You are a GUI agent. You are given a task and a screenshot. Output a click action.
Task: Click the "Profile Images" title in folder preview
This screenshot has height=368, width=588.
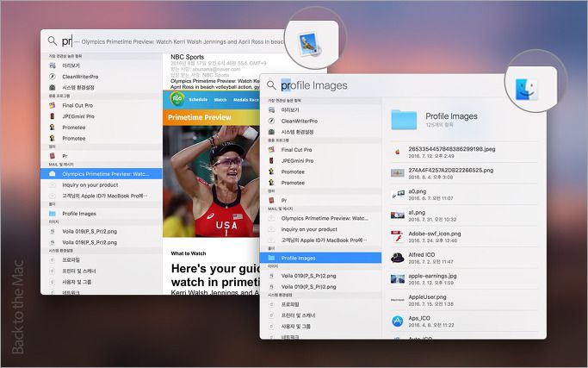(451, 116)
